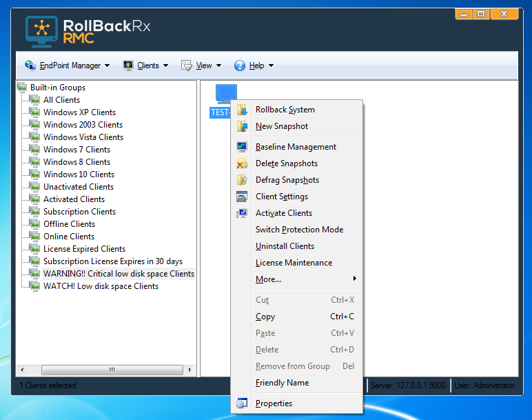Click the Windows XP Clients group icon
This screenshot has height=420, width=532.
34,112
